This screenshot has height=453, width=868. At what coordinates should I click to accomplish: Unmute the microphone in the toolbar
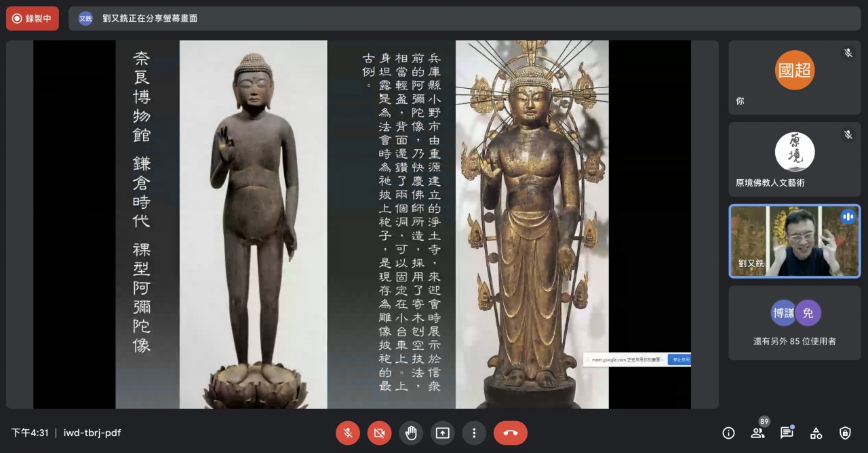348,433
